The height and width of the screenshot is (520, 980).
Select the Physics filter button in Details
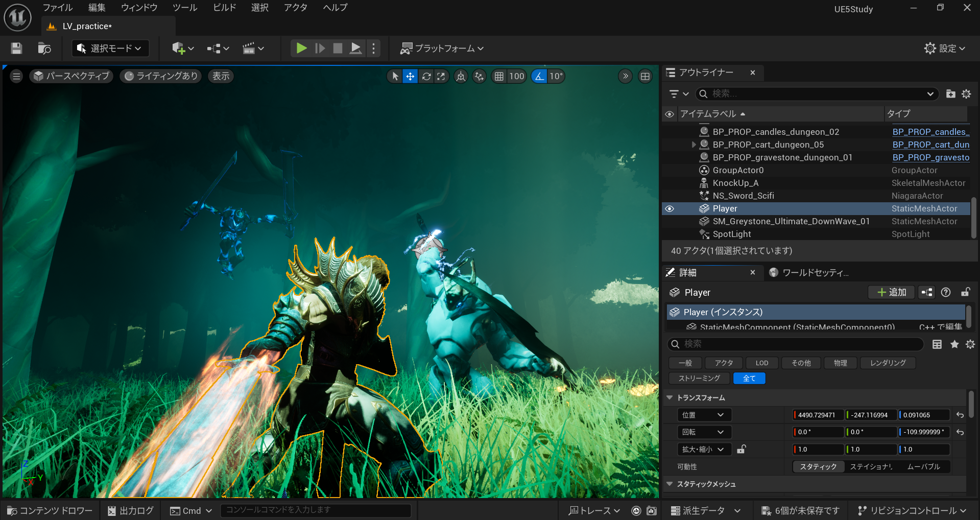point(841,363)
